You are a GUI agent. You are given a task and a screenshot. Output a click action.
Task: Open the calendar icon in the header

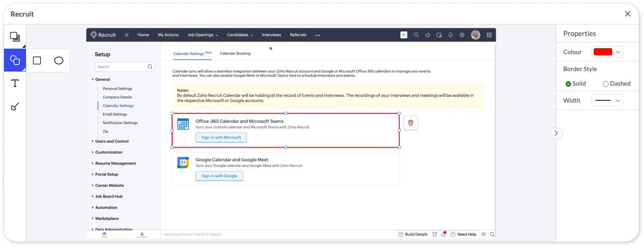(439, 35)
